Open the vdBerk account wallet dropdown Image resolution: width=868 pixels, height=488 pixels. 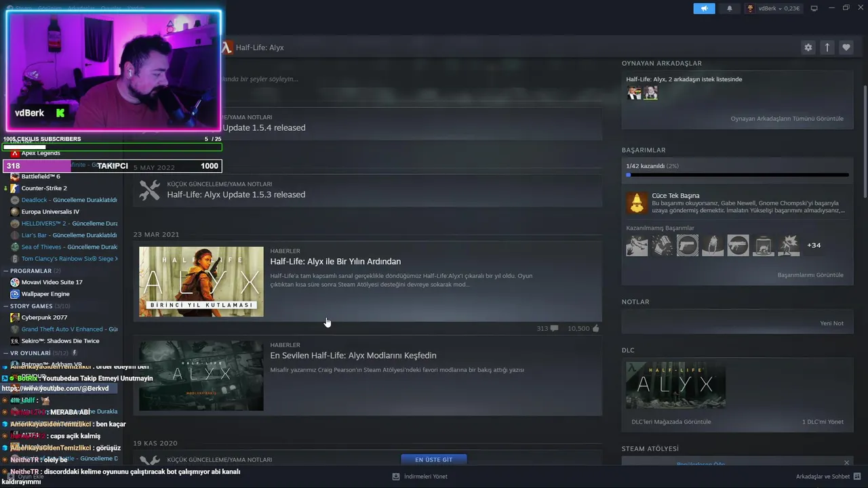(773, 8)
